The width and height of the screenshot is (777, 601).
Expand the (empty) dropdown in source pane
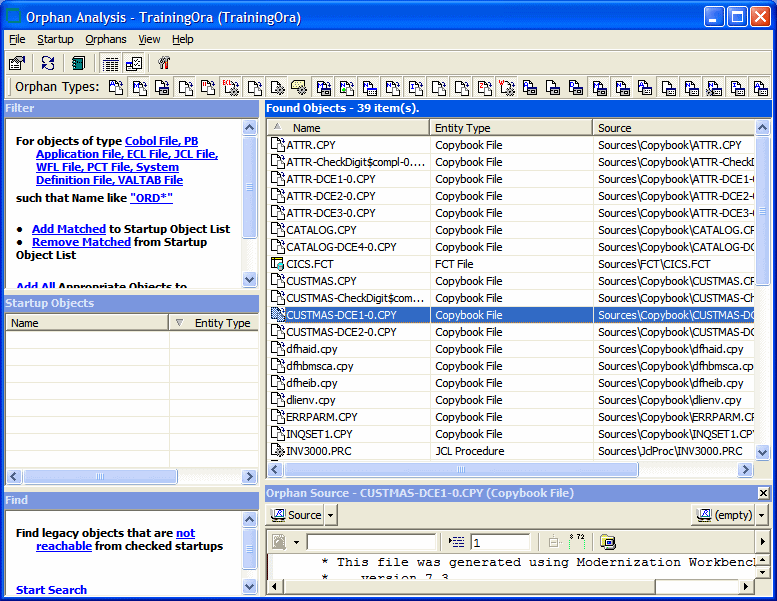[761, 515]
